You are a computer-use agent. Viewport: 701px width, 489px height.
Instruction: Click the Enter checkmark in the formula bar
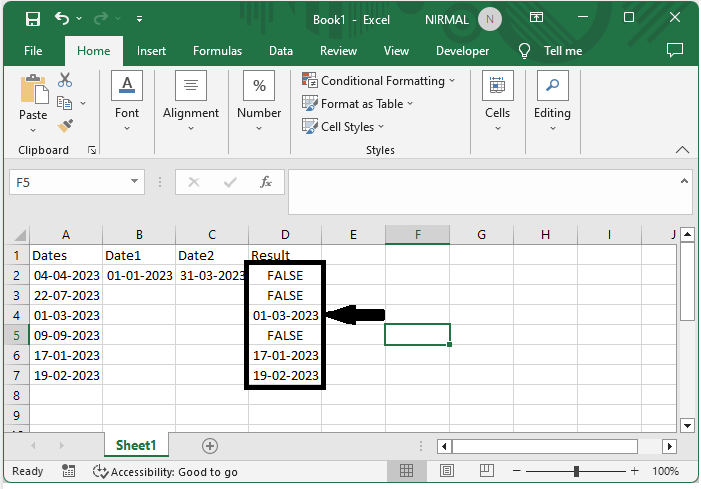tap(230, 182)
